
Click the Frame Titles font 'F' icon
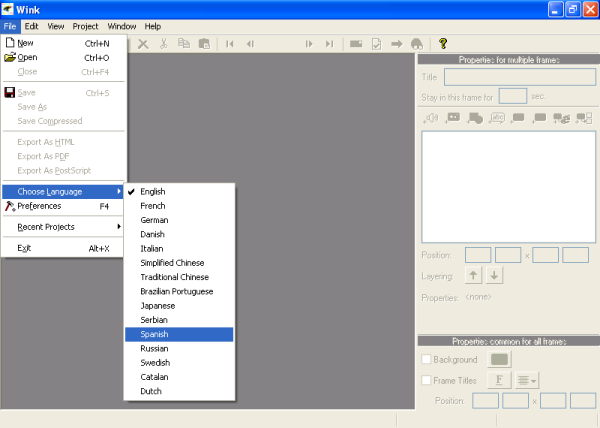click(497, 380)
